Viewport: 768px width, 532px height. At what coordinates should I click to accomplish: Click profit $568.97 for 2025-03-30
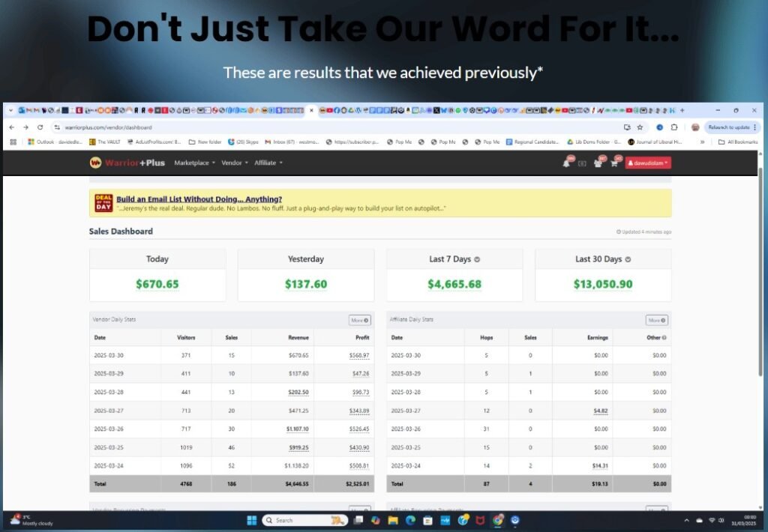[359, 356]
